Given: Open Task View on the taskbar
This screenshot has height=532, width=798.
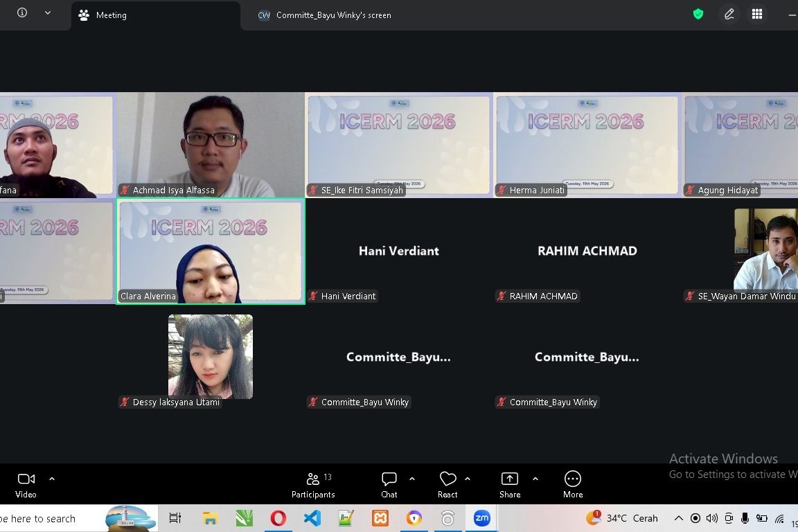Looking at the screenshot, I should [175, 518].
